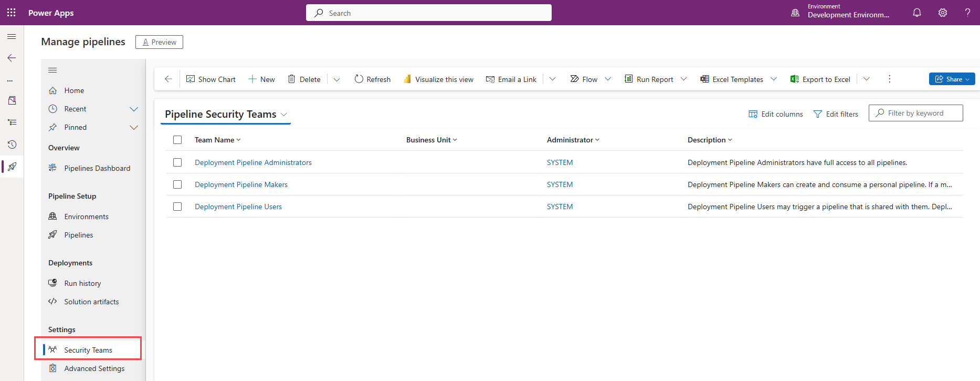Click the Preview badge button

click(x=159, y=42)
